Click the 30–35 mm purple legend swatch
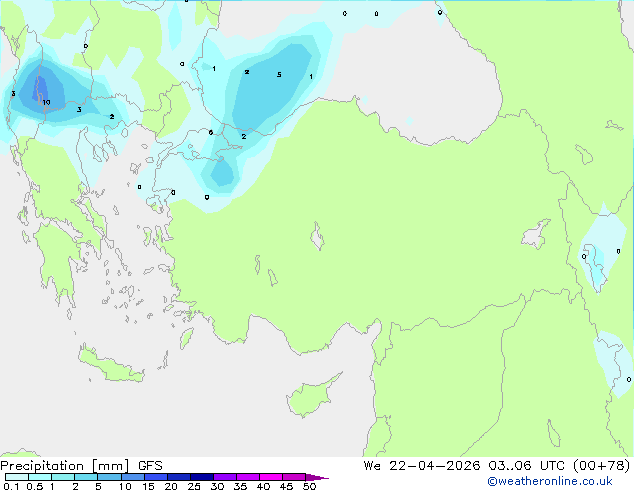 (225, 477)
